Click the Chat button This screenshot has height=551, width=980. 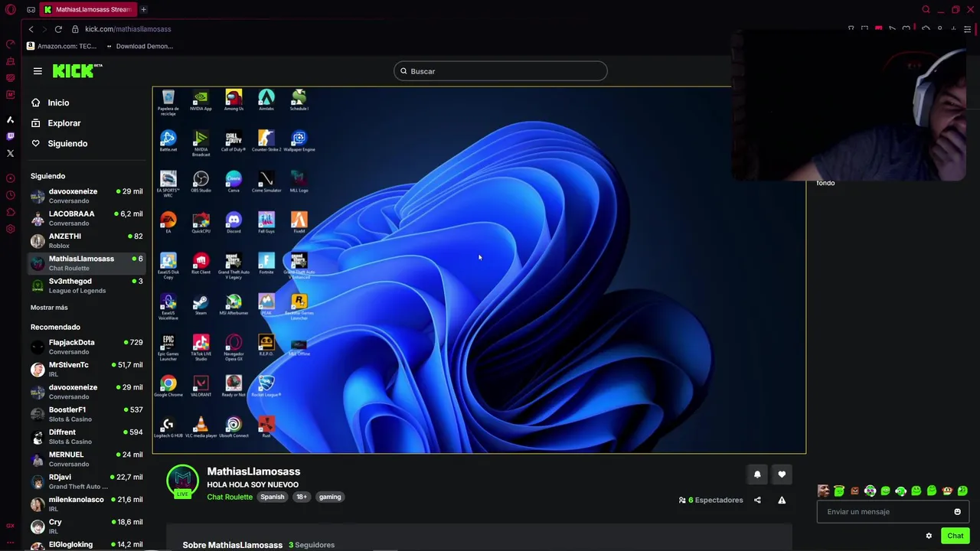pos(955,536)
